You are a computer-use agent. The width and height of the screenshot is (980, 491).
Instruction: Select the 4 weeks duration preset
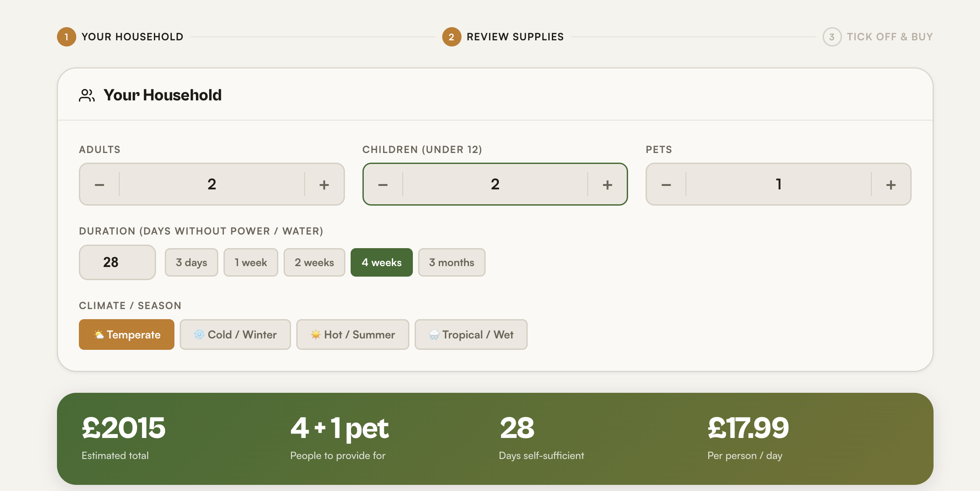[382, 262]
